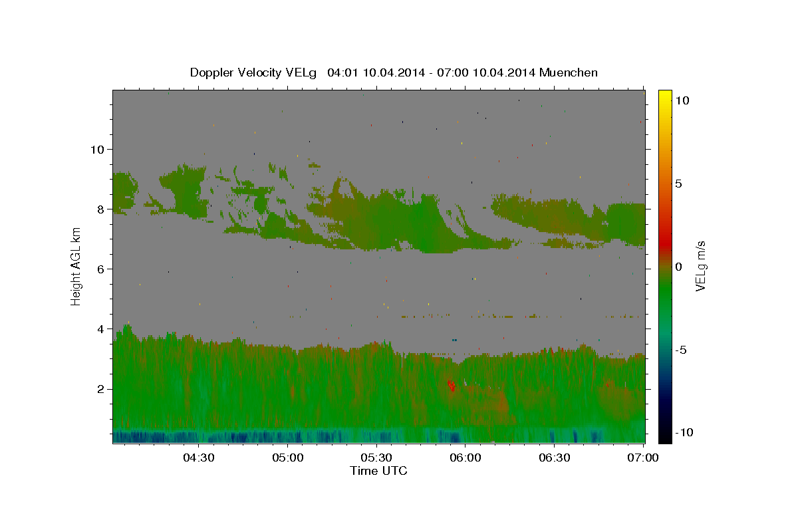Screen dimensions: 798x532
Task: Click the colorbar value 10 label
Action: (x=682, y=100)
